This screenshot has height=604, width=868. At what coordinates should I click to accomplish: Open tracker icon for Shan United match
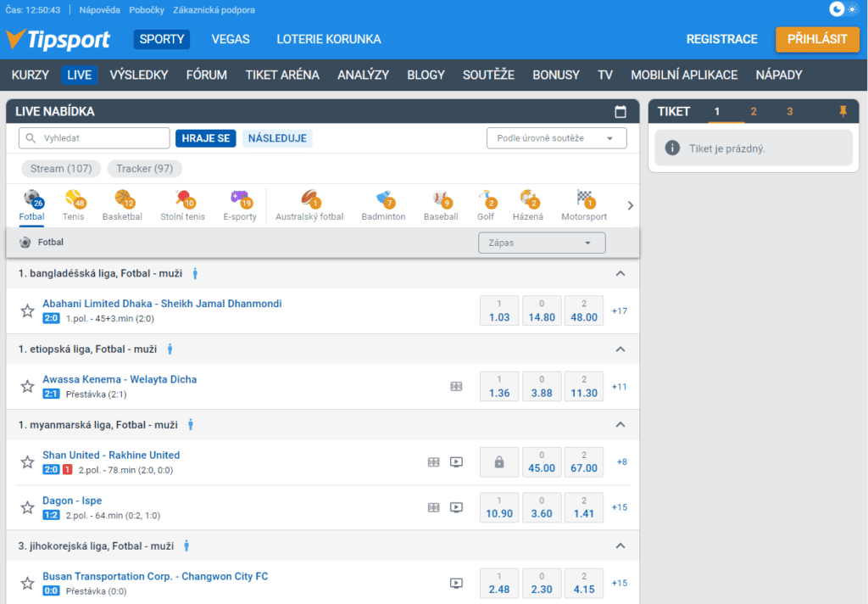pyautogui.click(x=433, y=461)
